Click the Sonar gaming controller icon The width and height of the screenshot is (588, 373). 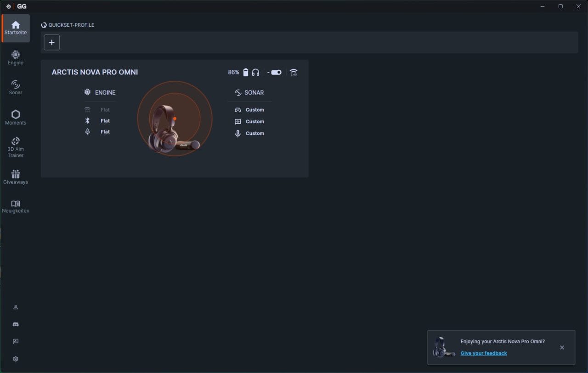[x=238, y=110]
